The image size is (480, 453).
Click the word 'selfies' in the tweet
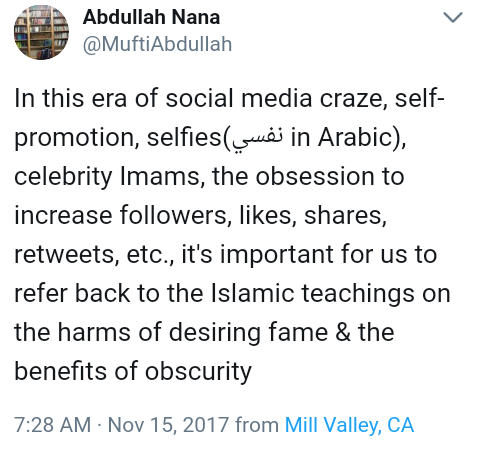tap(185, 137)
